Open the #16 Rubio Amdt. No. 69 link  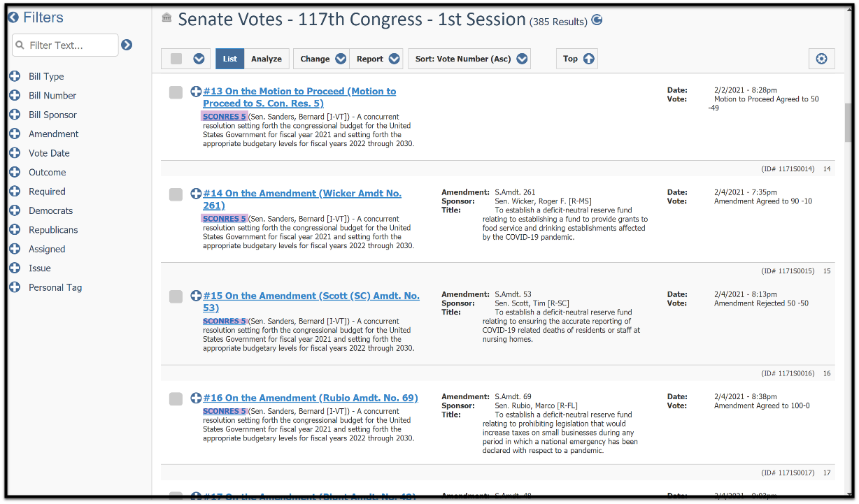click(311, 398)
